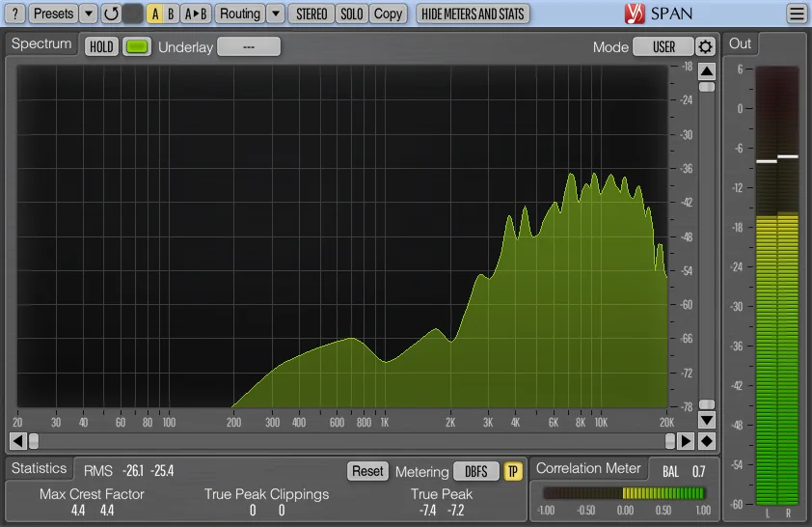Open the Mode USER selector
The height and width of the screenshot is (527, 812).
coord(663,46)
